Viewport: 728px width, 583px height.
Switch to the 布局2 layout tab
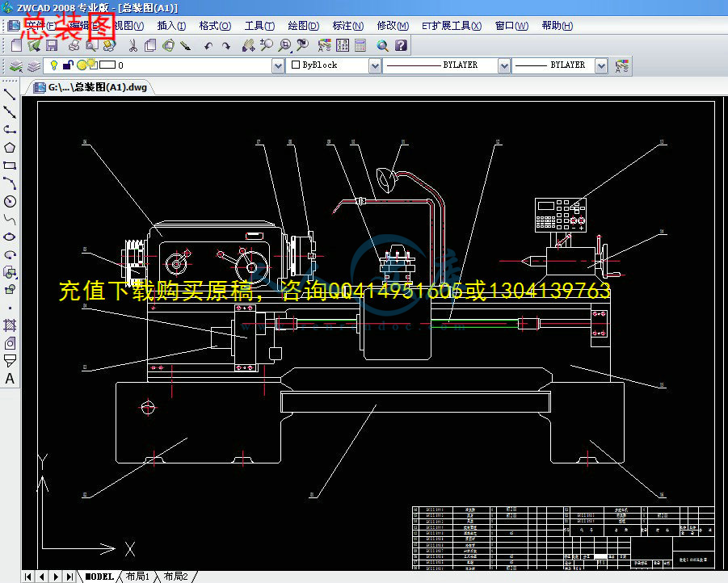tap(175, 577)
